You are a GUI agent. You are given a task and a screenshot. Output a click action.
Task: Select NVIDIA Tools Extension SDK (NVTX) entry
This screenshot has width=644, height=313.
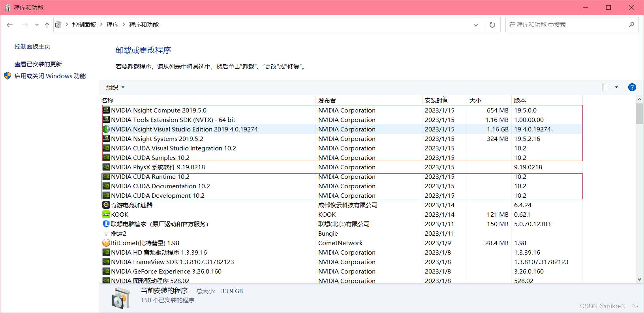pos(173,120)
